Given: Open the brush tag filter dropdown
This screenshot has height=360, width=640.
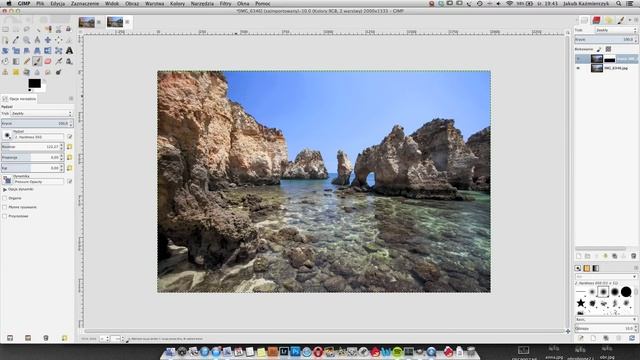Looking at the screenshot, I should click(606, 276).
